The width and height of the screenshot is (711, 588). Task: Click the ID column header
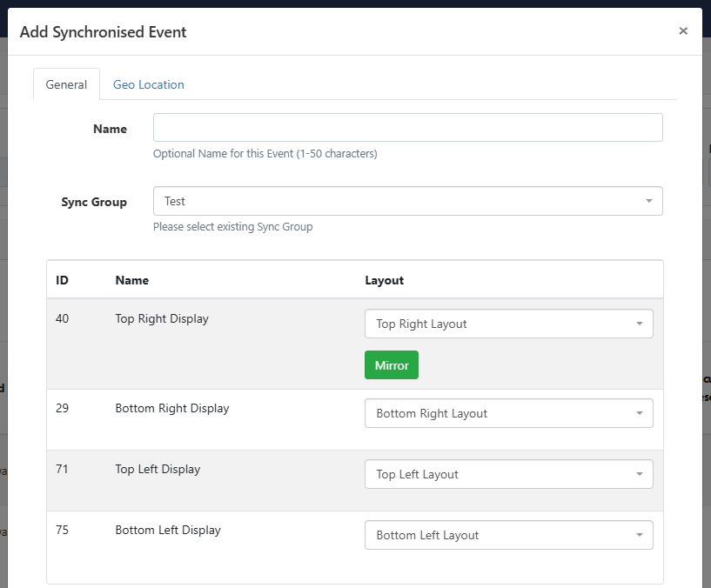[63, 280]
